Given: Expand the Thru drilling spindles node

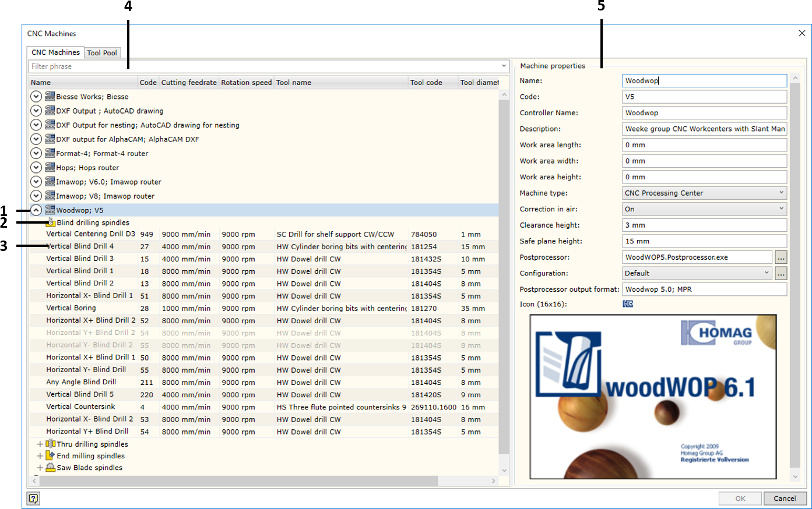Looking at the screenshot, I should (40, 444).
